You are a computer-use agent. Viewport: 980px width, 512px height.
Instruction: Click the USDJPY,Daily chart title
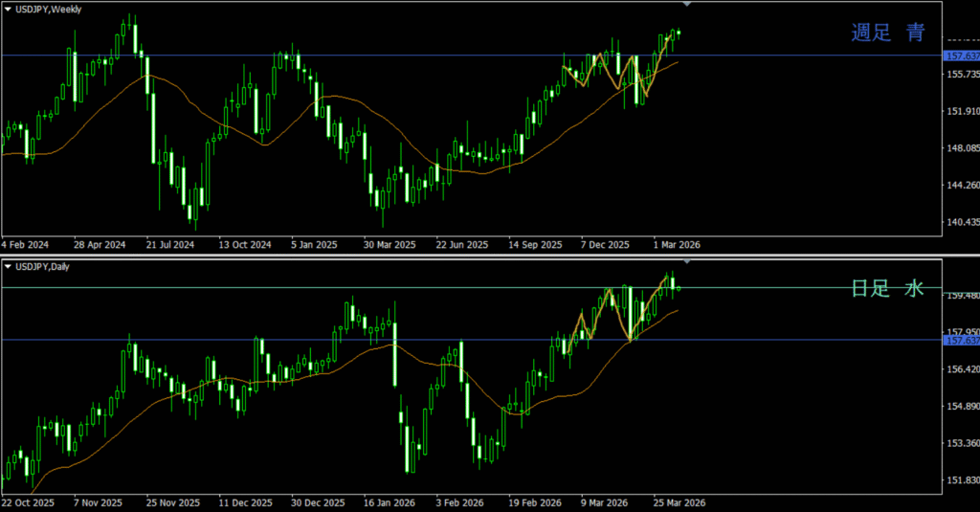[46, 266]
